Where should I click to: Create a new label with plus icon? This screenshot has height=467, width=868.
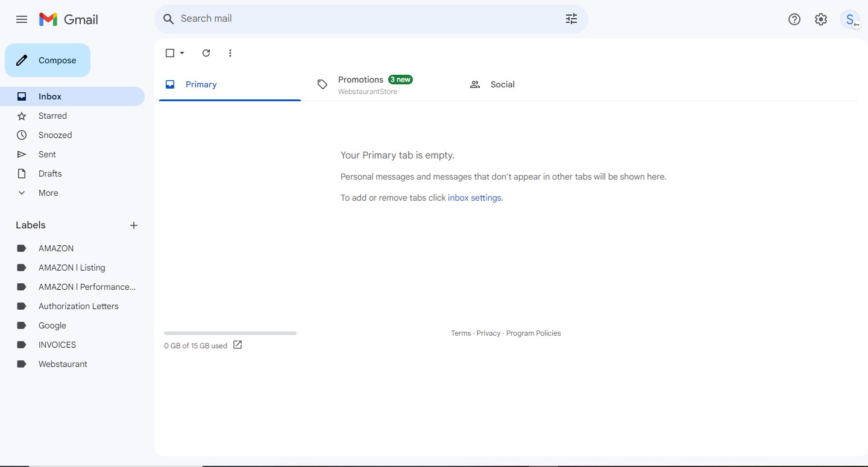134,225
